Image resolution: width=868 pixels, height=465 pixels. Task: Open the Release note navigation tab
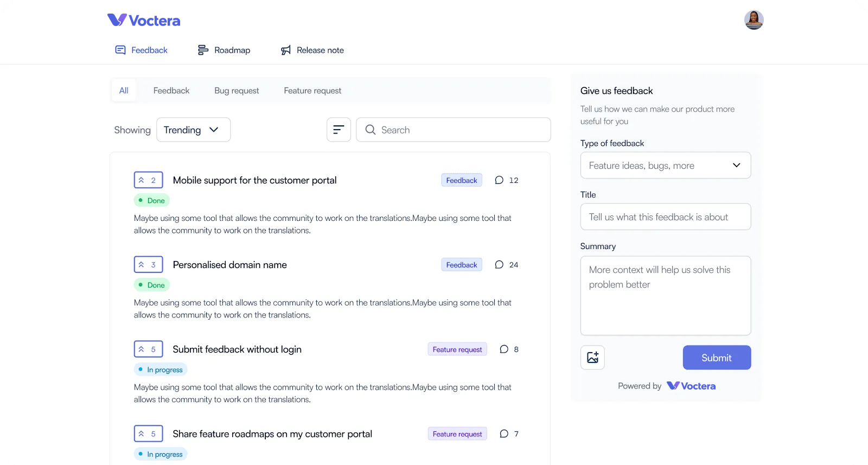coord(312,50)
